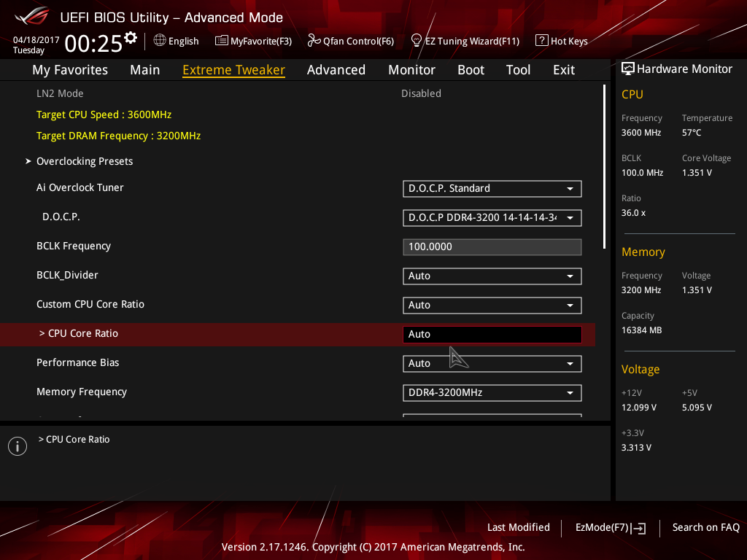The image size is (747, 560).
Task: Open the BCLK_Divider dropdown
Action: [492, 276]
